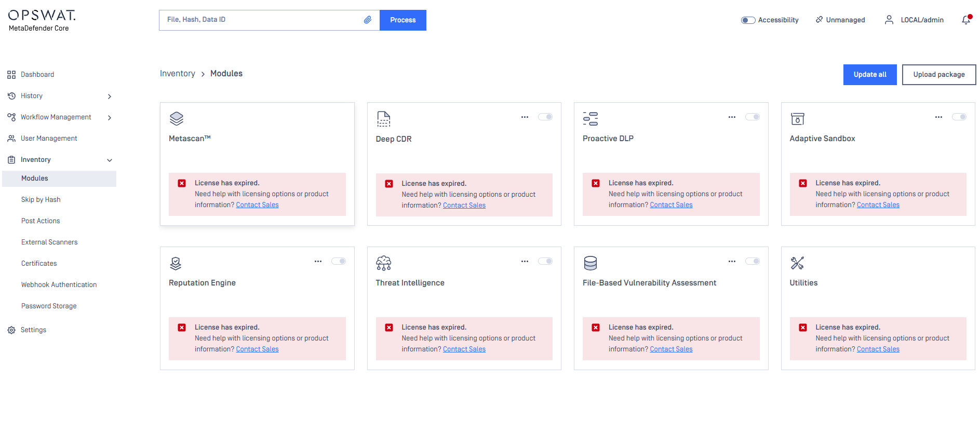The image size is (980, 422).
Task: Expand the History submenu chevron
Action: tap(110, 97)
